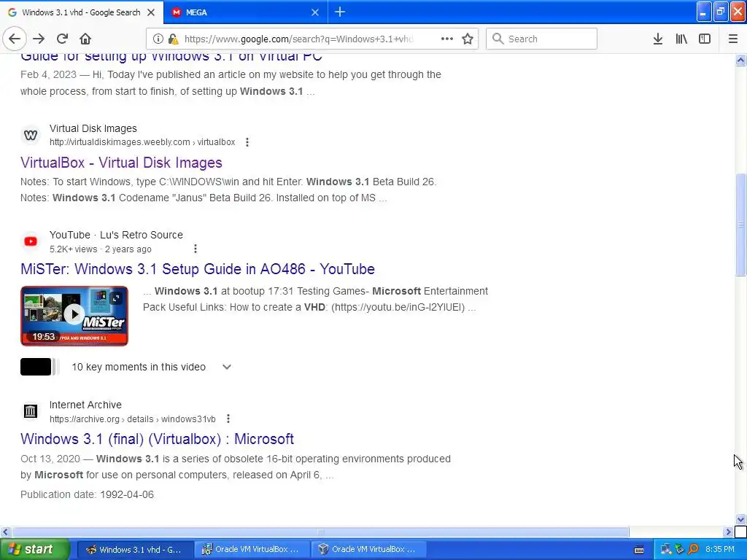
Task: Open MiSTer: Windows 3.1 Setup Guide link
Action: (198, 269)
